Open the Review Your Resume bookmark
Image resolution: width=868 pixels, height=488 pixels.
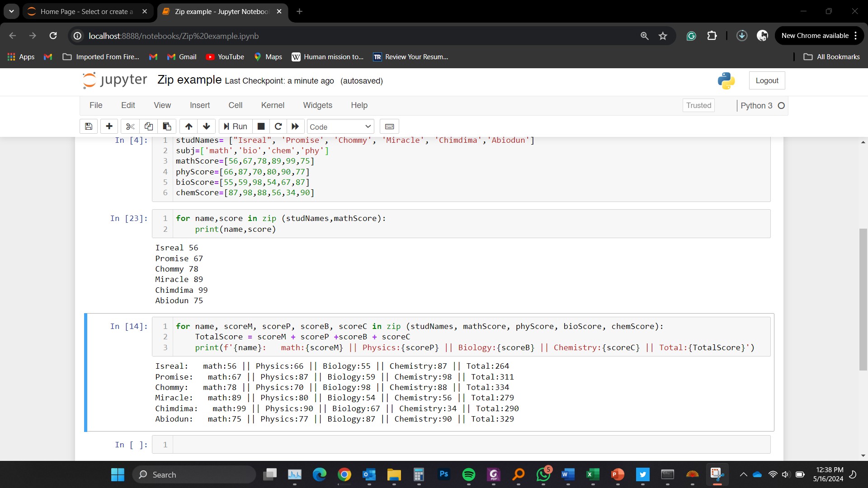(410, 57)
